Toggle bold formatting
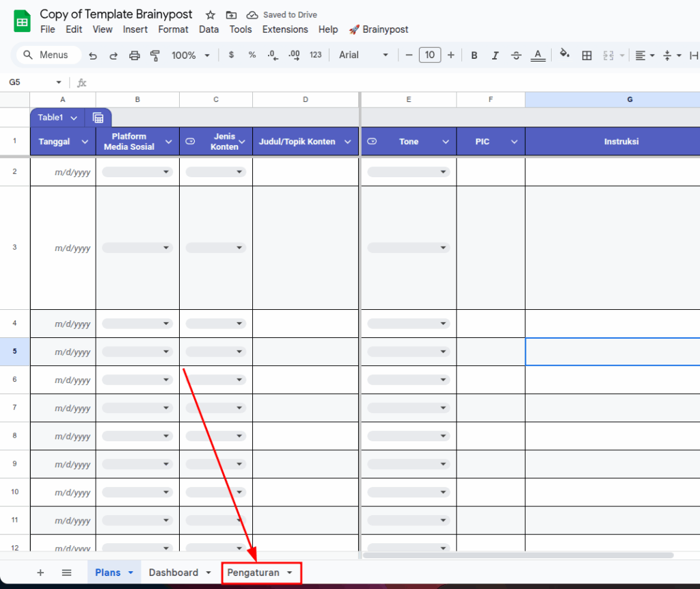700x589 pixels. [474, 55]
